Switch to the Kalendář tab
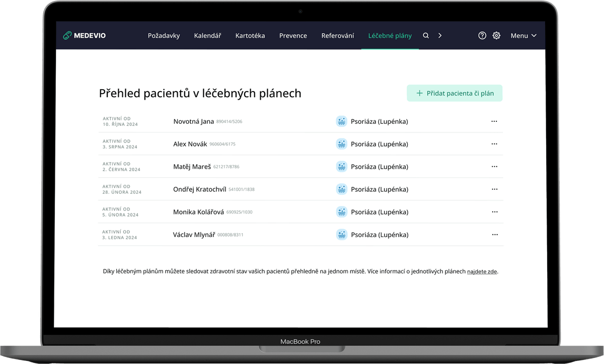This screenshot has width=604, height=364. tap(207, 36)
